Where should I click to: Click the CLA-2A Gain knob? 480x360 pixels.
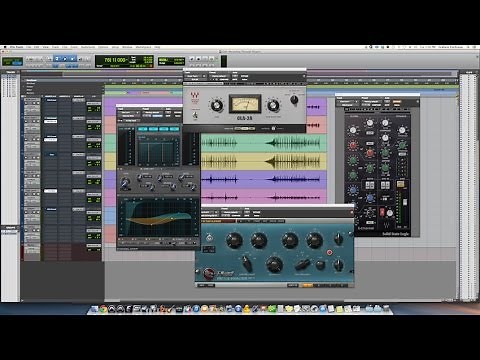tap(217, 105)
